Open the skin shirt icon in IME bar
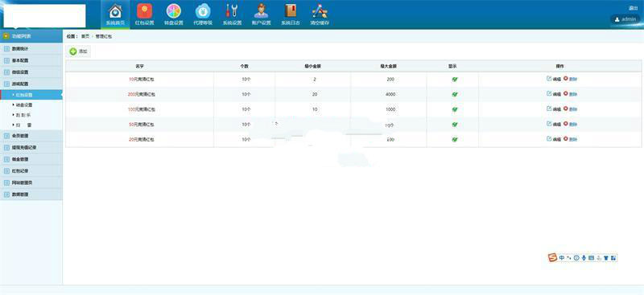Image resolution: width=644 pixels, height=295 pixels. point(606,258)
